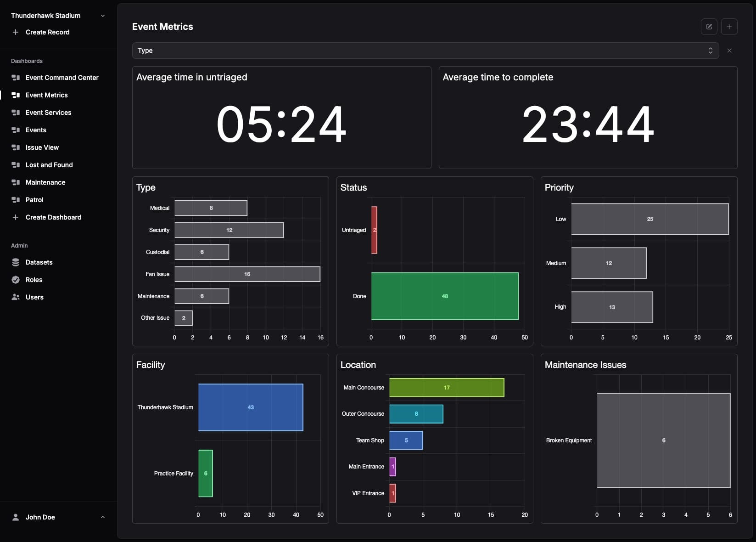Screen dimensions: 756x542
Task: Open the Maintenance dashboard link
Action: point(45,182)
